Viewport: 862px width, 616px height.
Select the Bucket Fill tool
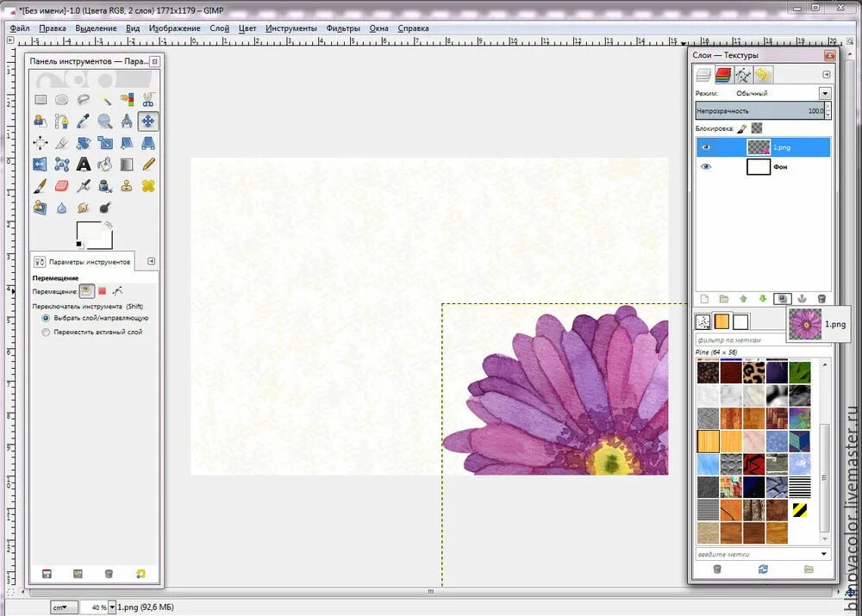(105, 165)
